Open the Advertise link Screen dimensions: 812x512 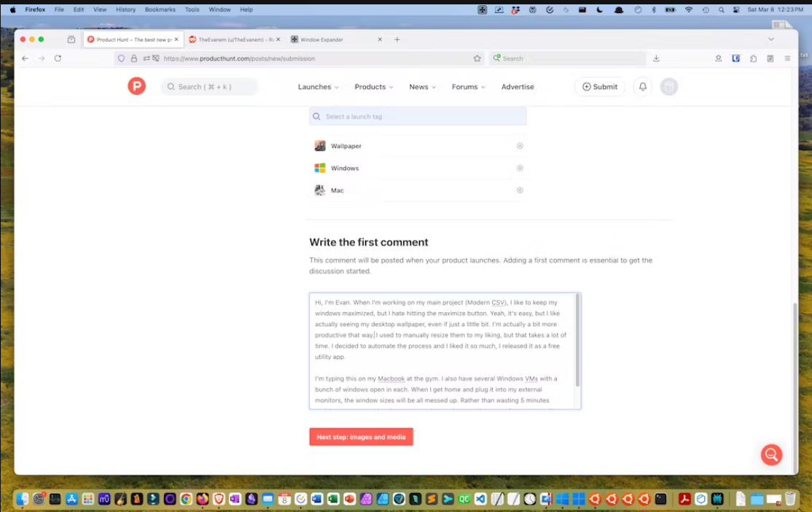[x=518, y=87]
